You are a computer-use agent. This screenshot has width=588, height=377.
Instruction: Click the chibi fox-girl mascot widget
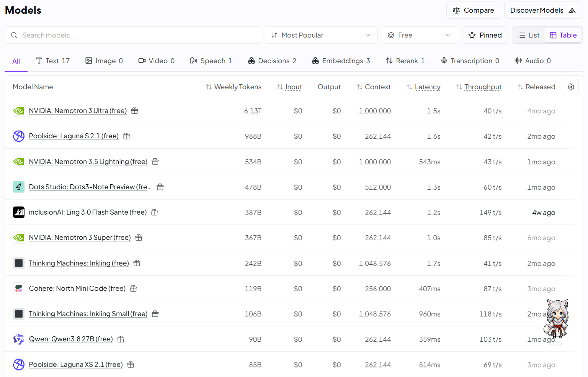[x=556, y=319]
